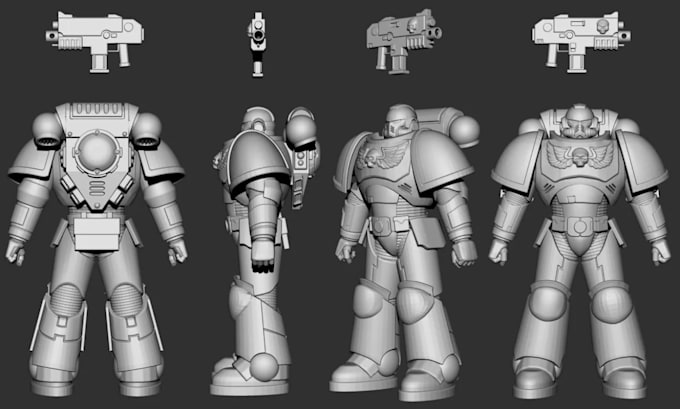Select the side-view bolter with skull emblem
The height and width of the screenshot is (409, 680).
582,42
